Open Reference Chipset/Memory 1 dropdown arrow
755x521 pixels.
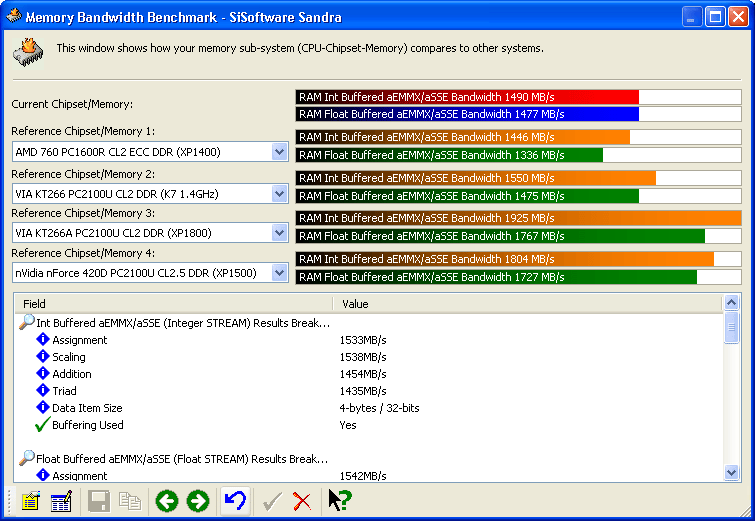point(279,152)
